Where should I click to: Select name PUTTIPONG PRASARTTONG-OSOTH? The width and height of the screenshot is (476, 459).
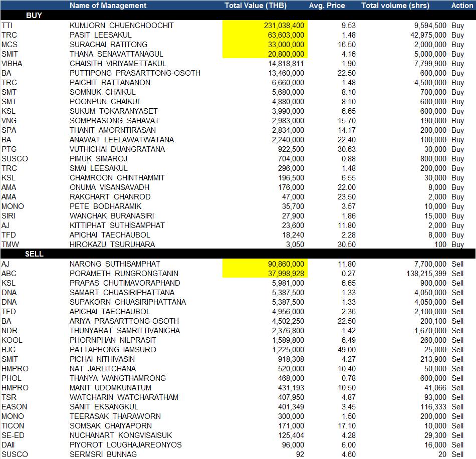click(x=135, y=73)
